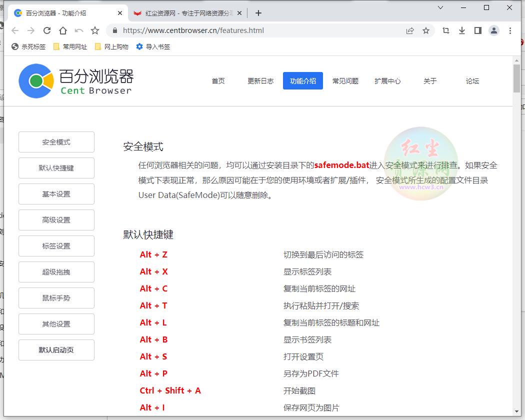Go back using the browser back arrow
This screenshot has width=525, height=420.
click(x=15, y=30)
